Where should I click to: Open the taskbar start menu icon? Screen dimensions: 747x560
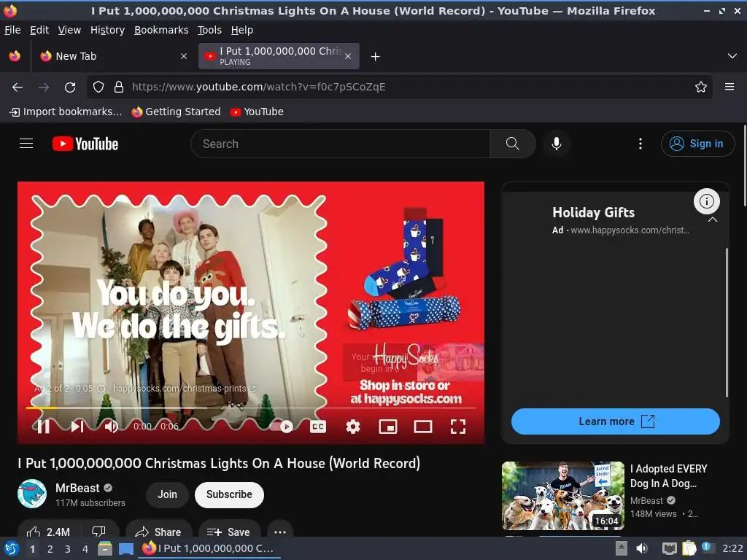click(11, 548)
